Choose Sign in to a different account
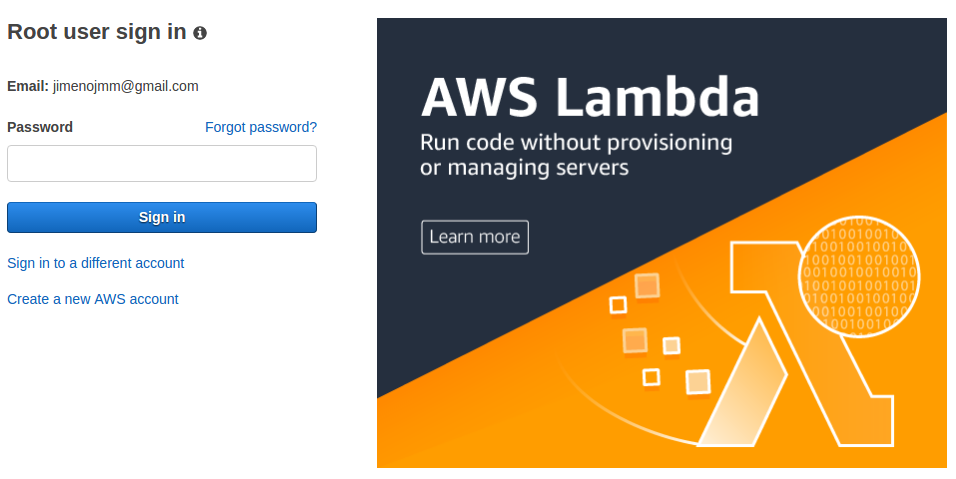Screen dimensions: 956x479 click(95, 263)
